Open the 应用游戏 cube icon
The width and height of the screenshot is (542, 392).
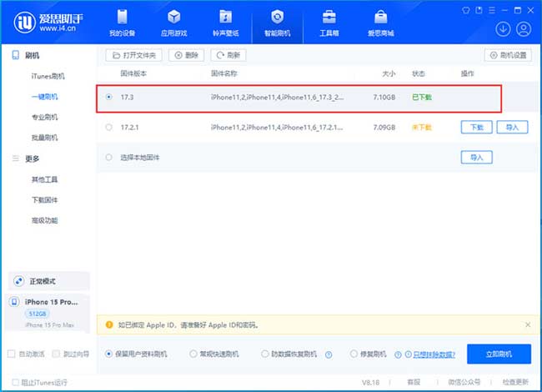coord(173,17)
